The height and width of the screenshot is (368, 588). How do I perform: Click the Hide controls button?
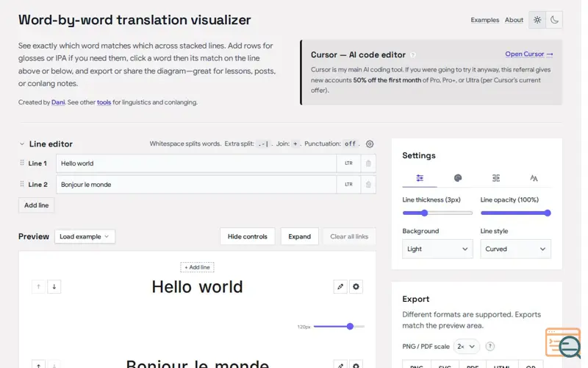(x=248, y=236)
